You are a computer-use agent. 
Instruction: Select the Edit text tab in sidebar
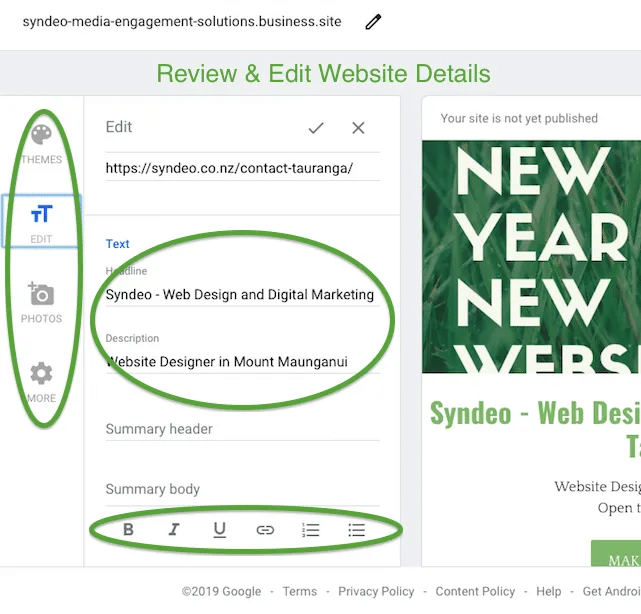tap(41, 221)
